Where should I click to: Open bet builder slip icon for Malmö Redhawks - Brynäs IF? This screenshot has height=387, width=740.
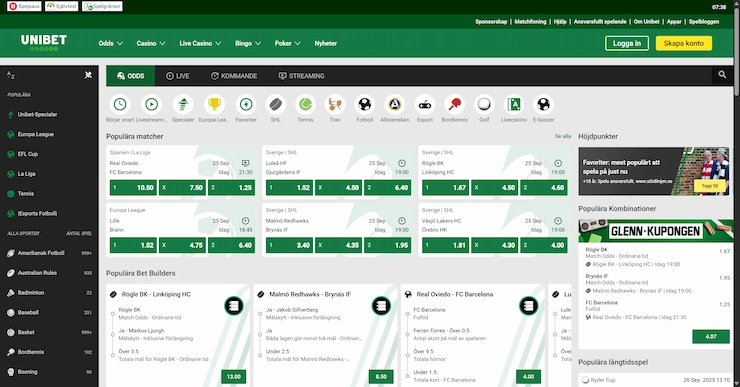(x=381, y=306)
